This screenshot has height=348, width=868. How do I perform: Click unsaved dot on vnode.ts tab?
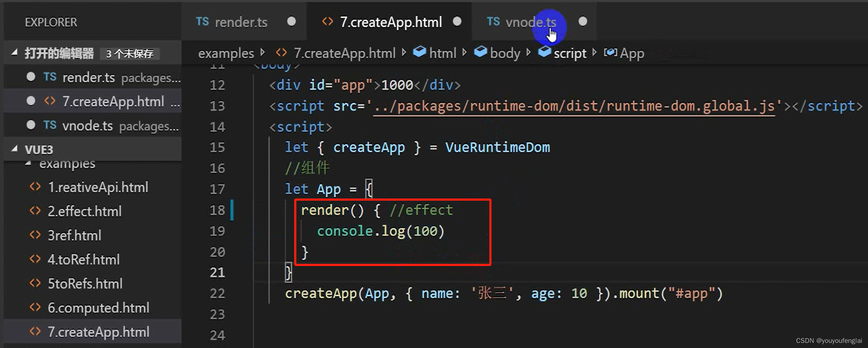point(583,22)
